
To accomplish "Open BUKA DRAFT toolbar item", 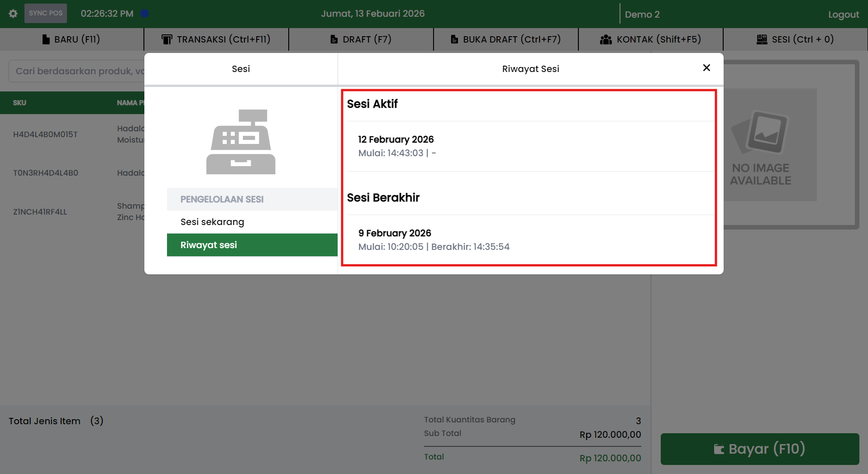I will click(x=506, y=39).
